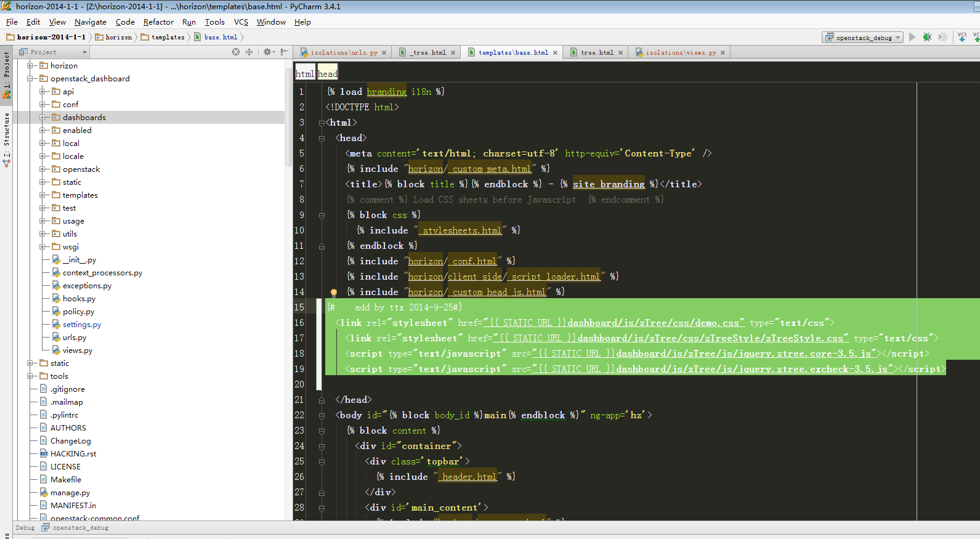
Task: Fold the head tag on line 4
Action: tap(322, 139)
